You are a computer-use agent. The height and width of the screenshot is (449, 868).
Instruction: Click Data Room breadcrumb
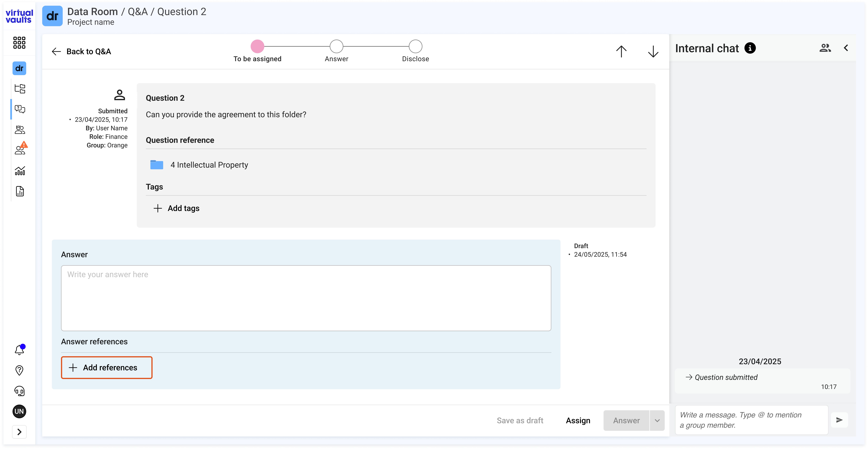point(93,12)
